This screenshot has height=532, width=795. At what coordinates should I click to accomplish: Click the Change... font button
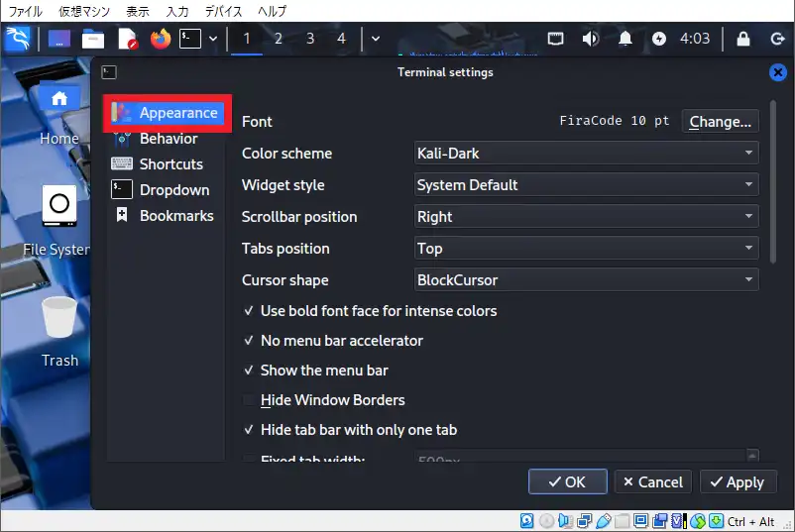tap(720, 122)
